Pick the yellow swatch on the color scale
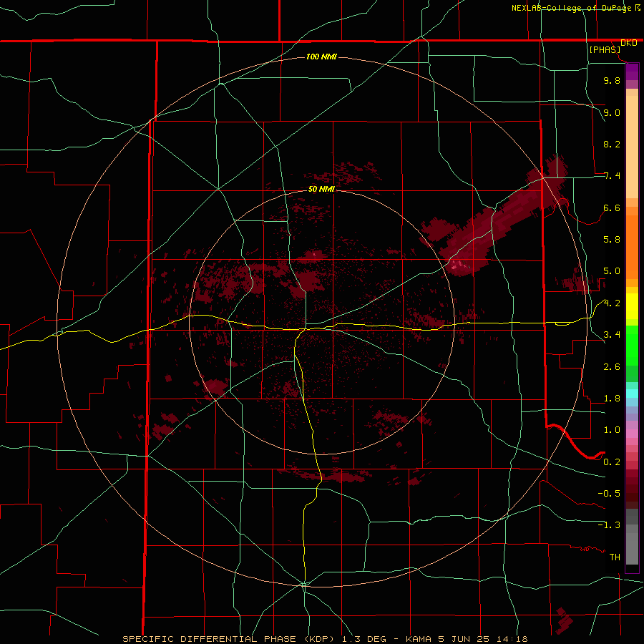 632,306
